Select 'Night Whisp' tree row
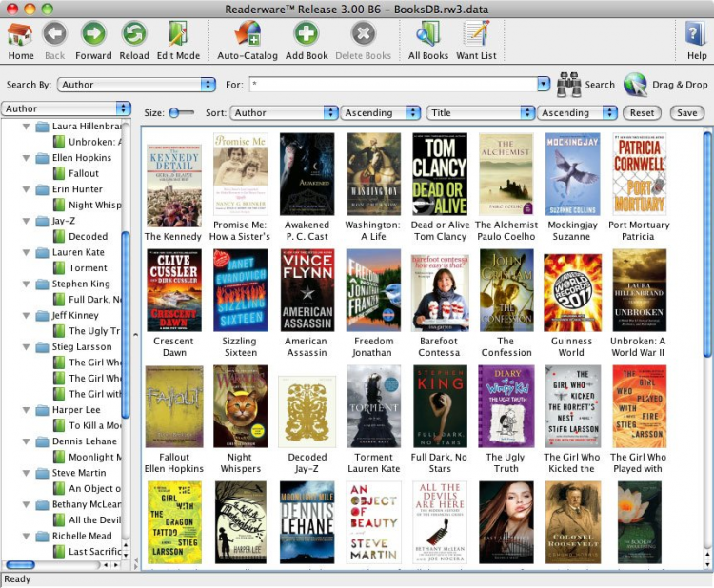 point(87,205)
